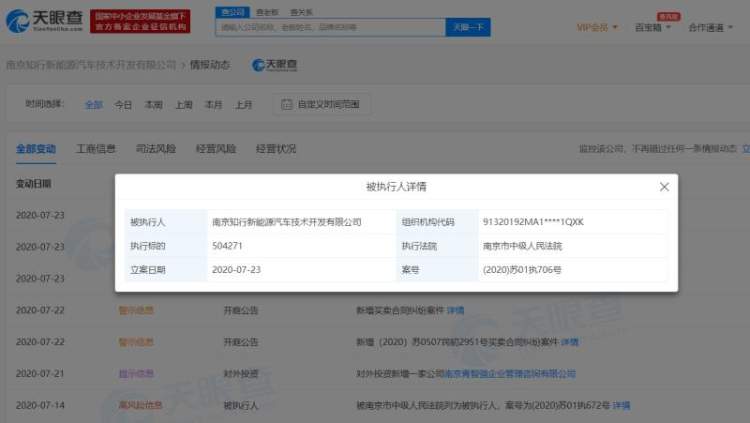Click case number (2020)苏01执706号 value
This screenshot has width=750, height=423.
pos(522,270)
